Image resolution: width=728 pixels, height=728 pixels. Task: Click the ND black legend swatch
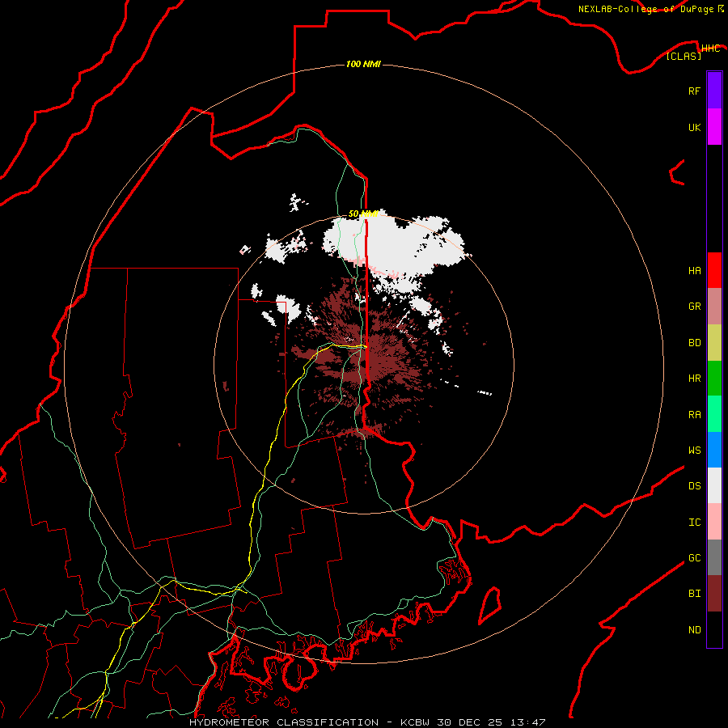714,629
